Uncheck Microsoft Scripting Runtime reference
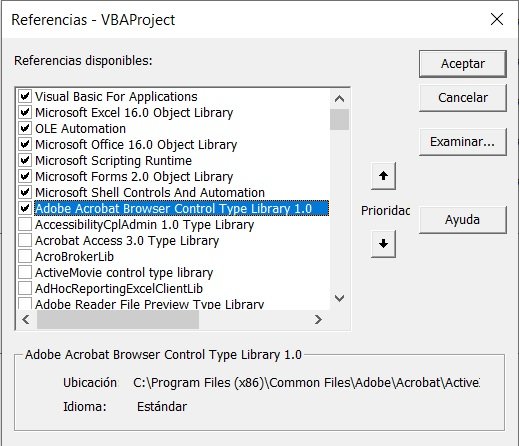Image resolution: width=519 pixels, height=446 pixels. pos(25,161)
